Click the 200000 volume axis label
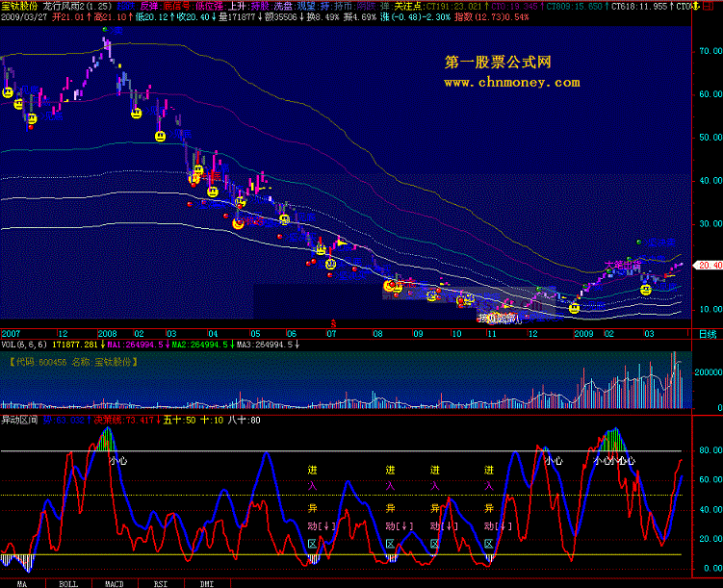 [709, 371]
